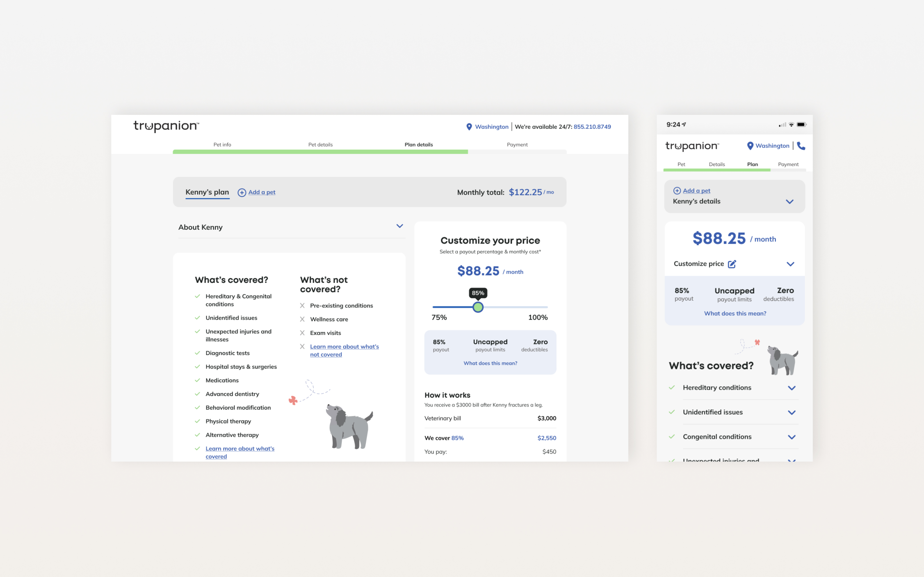Call 855.210.8749 from the desktop header
The image size is (924, 577).
click(592, 127)
